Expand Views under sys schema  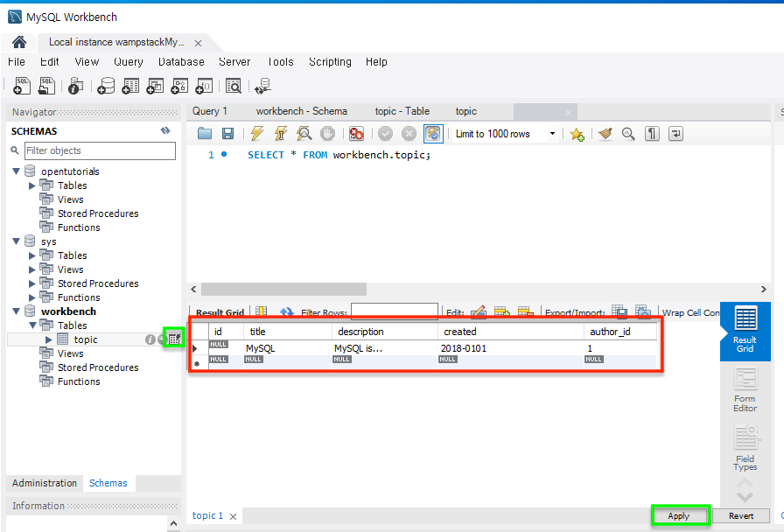click(32, 269)
